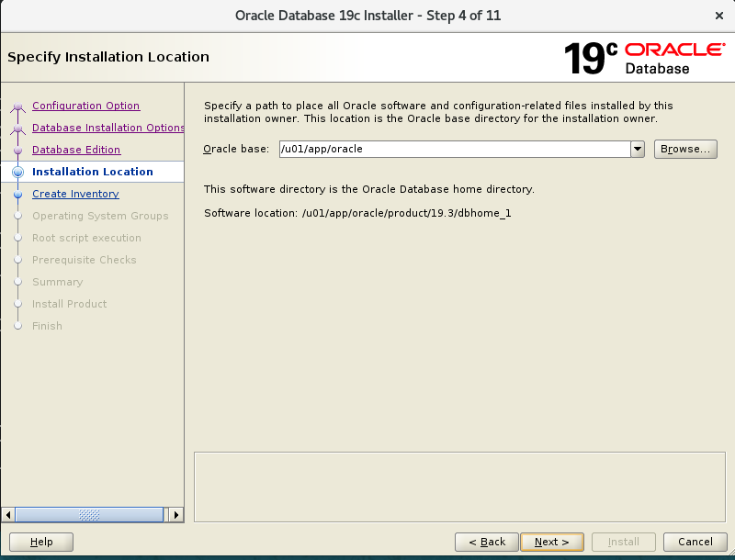The height and width of the screenshot is (560, 735).
Task: Click the Create Inventory step bullet icon
Action: point(17,195)
